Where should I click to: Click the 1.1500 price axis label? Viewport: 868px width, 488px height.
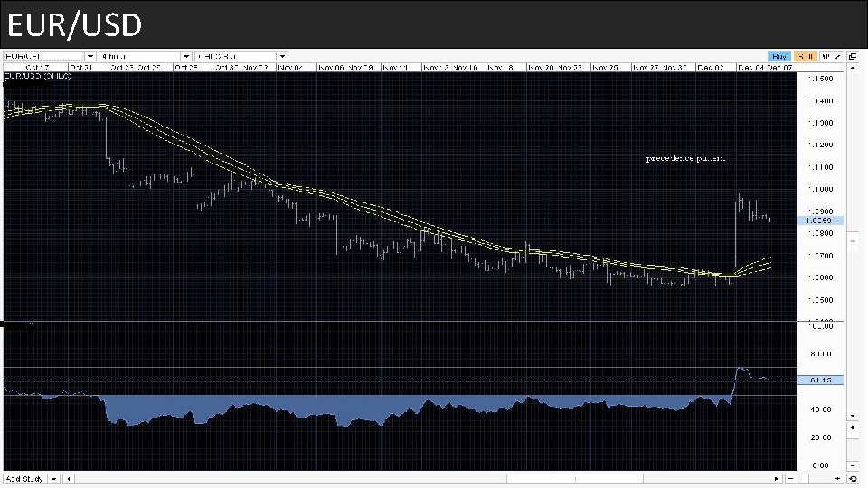pos(821,79)
